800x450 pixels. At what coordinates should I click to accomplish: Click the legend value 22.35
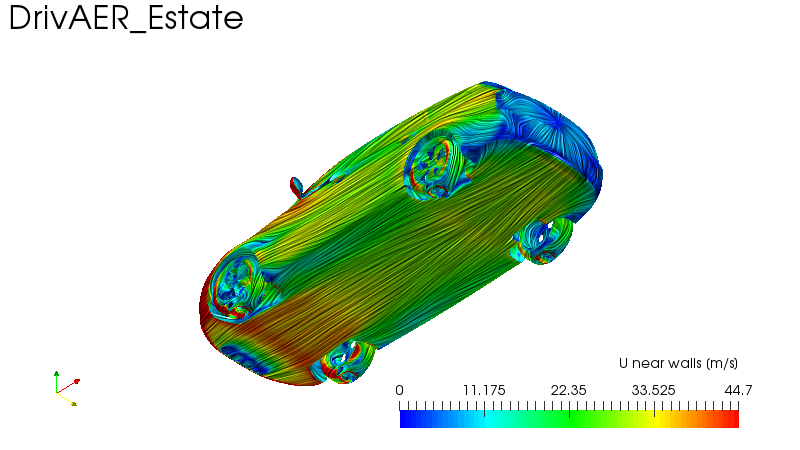[x=568, y=390]
